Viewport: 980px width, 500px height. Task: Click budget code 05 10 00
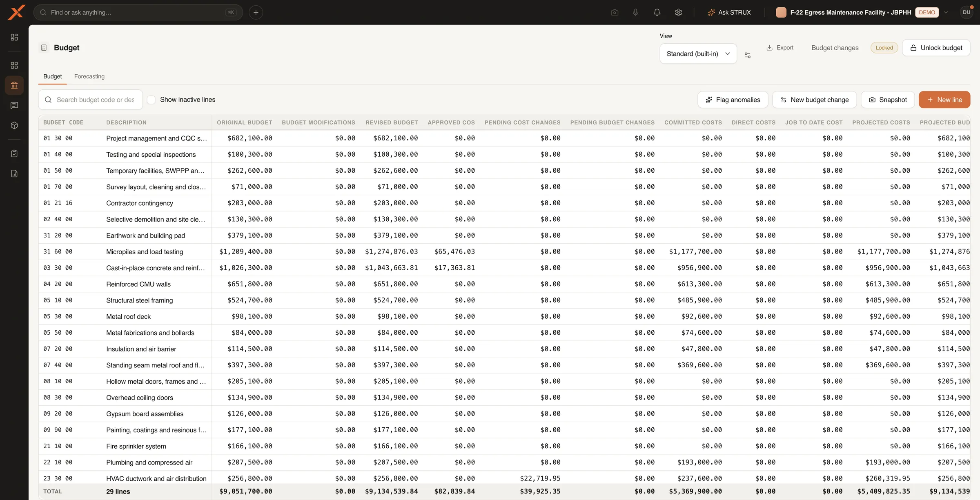coord(58,300)
